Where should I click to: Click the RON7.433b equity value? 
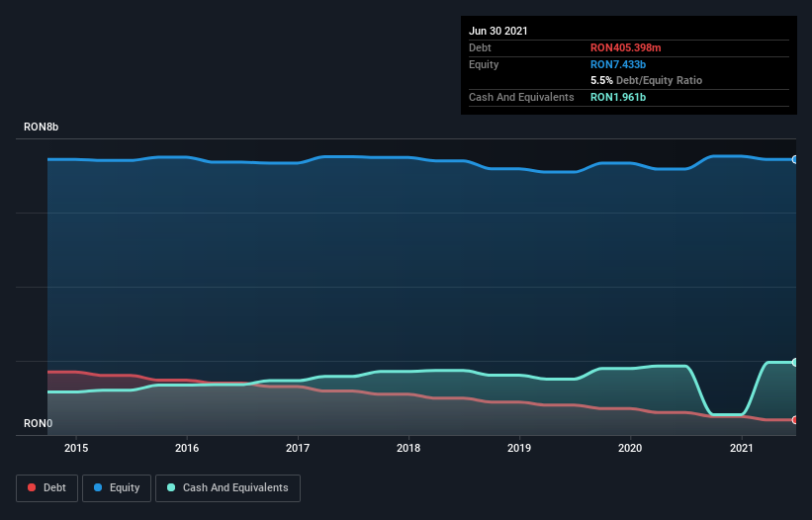coord(618,64)
